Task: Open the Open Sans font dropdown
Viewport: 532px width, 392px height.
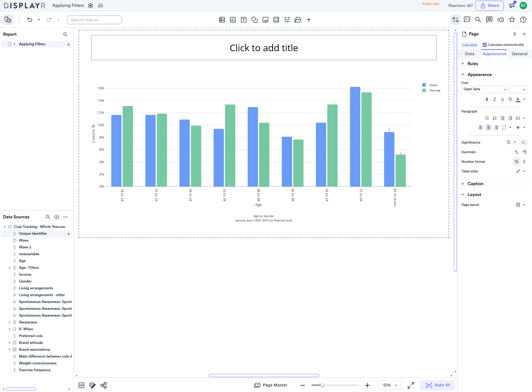Action: [485, 89]
